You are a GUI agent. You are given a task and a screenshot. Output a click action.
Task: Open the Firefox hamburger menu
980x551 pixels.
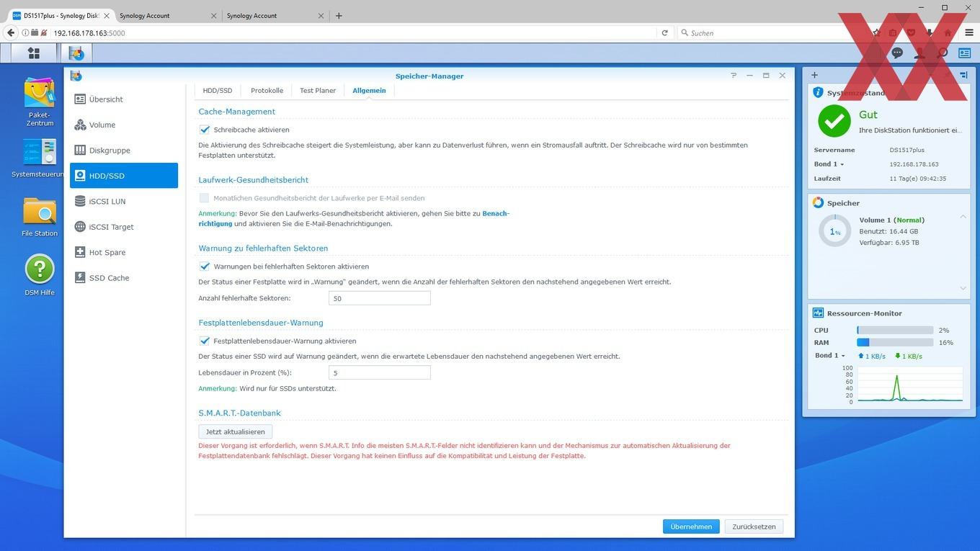coord(968,32)
